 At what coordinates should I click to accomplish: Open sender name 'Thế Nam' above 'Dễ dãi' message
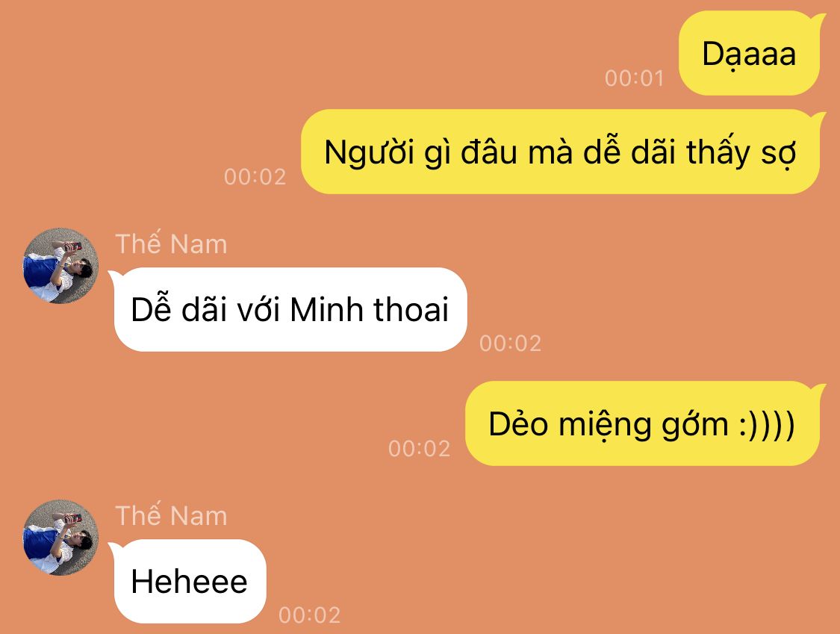coord(172,244)
